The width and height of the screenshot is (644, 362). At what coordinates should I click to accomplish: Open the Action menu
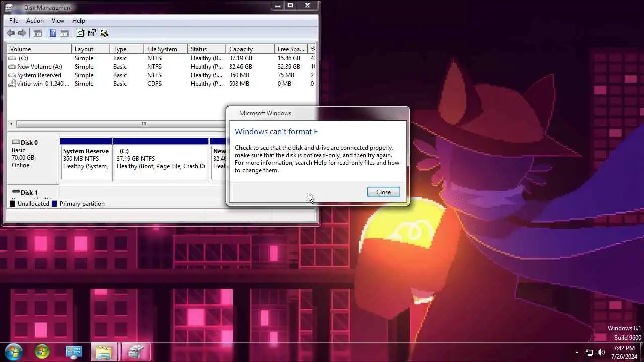point(35,21)
